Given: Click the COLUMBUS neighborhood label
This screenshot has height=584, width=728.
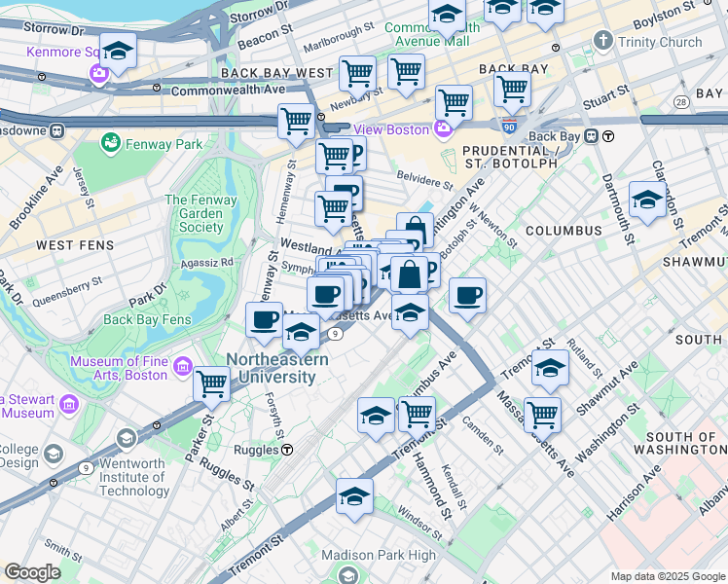Looking at the screenshot, I should 564,231.
